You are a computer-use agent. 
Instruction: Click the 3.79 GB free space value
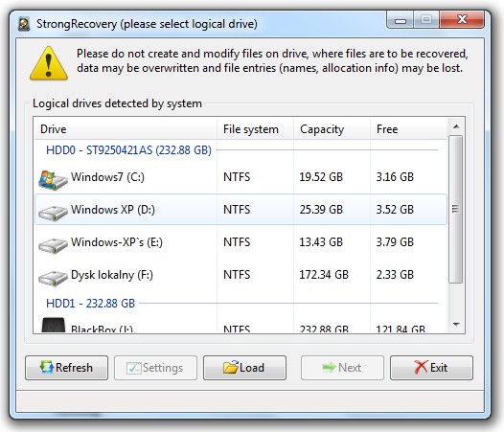coord(395,242)
